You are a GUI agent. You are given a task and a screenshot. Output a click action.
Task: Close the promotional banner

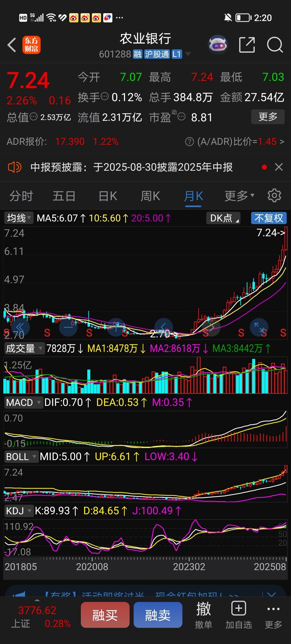click(x=271, y=594)
